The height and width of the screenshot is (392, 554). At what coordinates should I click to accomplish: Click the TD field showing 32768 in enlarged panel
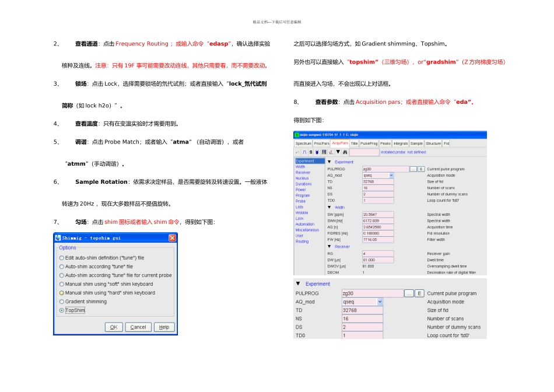point(362,310)
